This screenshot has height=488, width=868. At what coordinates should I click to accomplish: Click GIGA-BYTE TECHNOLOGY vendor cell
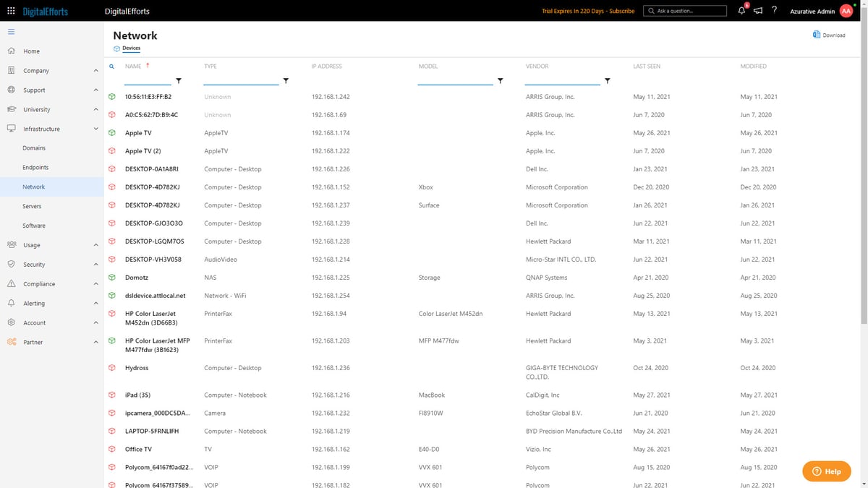point(562,372)
